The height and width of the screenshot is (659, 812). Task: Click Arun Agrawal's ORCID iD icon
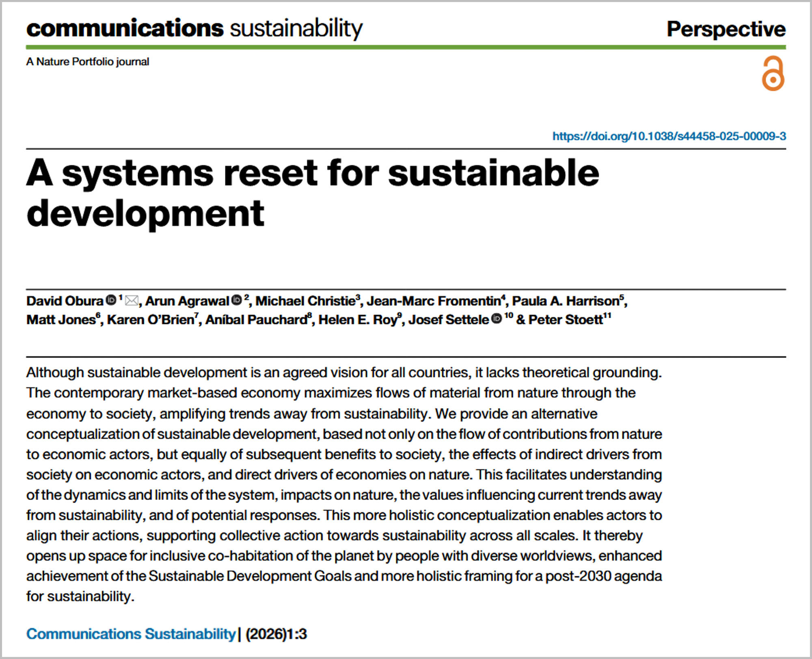pyautogui.click(x=237, y=300)
